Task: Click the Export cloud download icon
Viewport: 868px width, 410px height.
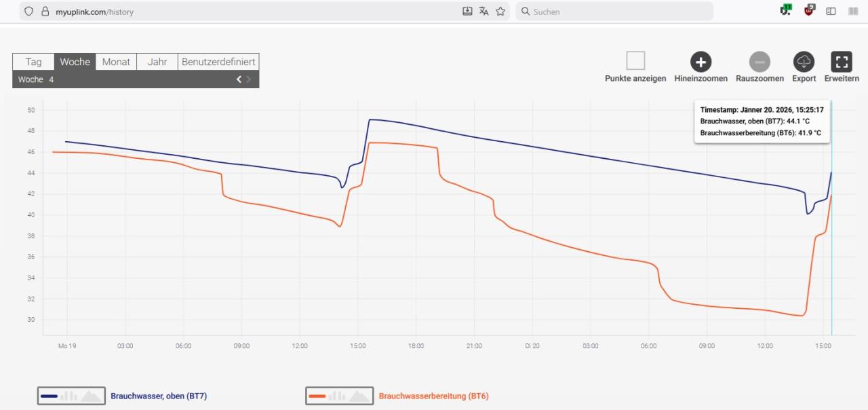Action: [x=804, y=62]
